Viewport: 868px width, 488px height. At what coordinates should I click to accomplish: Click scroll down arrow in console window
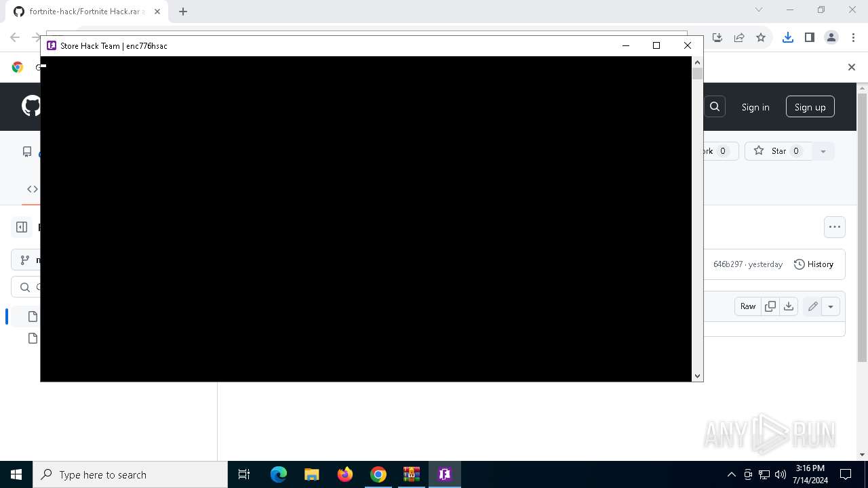click(x=697, y=376)
